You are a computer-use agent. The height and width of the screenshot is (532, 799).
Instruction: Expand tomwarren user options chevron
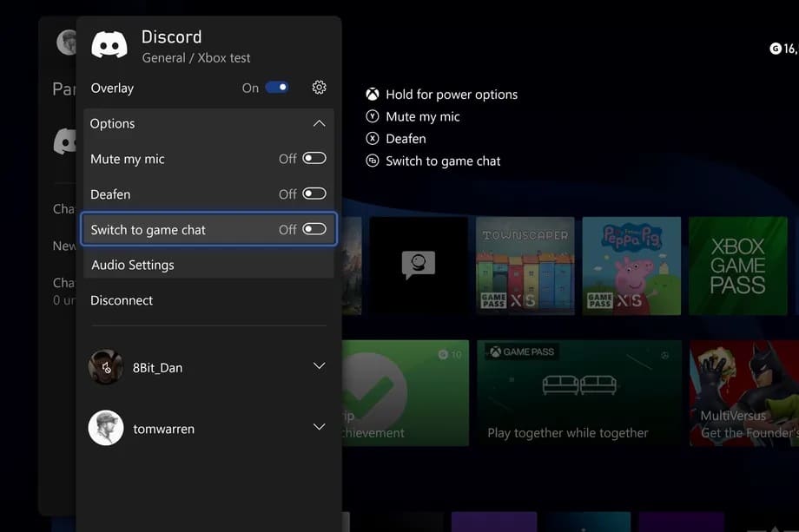click(x=319, y=428)
